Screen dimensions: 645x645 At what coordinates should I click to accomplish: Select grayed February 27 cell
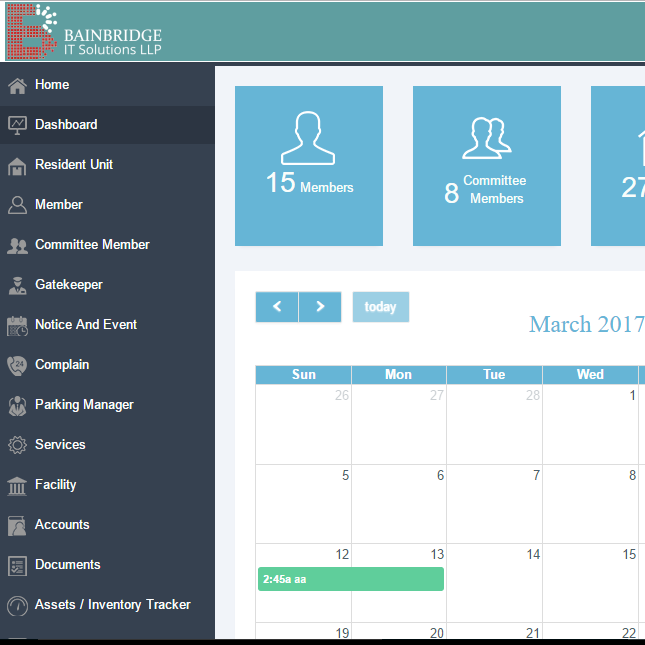(399, 425)
